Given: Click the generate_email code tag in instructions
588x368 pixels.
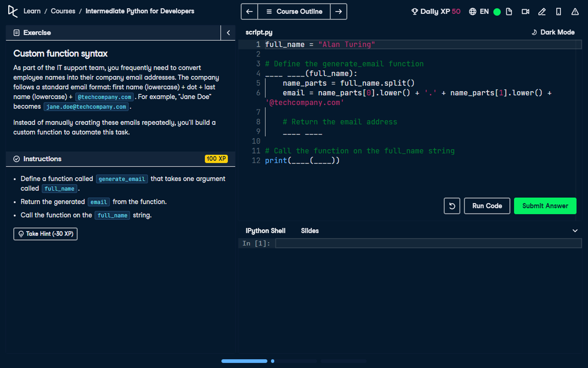Looking at the screenshot, I should point(122,179).
